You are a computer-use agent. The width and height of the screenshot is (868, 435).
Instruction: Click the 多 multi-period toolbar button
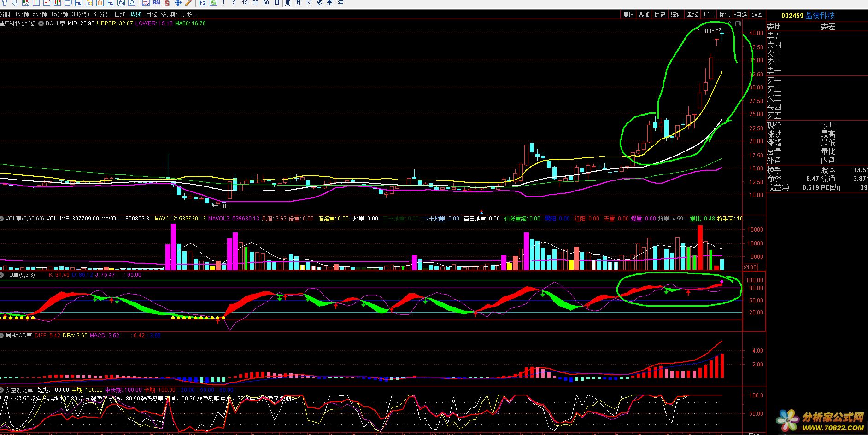[319, 3]
